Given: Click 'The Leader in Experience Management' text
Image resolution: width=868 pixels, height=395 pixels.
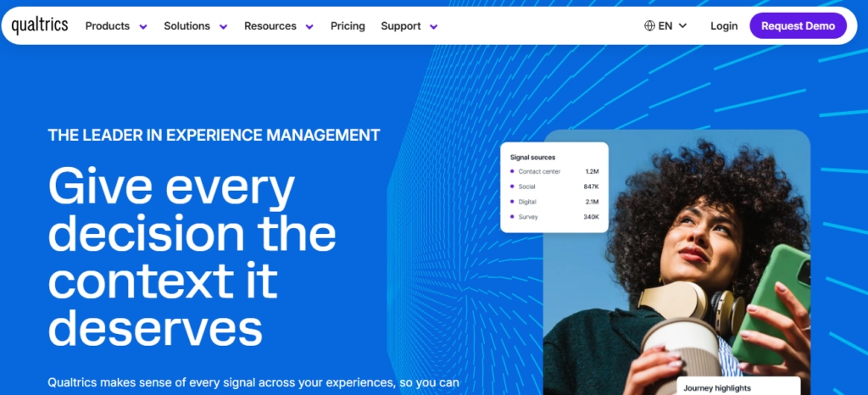Looking at the screenshot, I should coord(214,135).
